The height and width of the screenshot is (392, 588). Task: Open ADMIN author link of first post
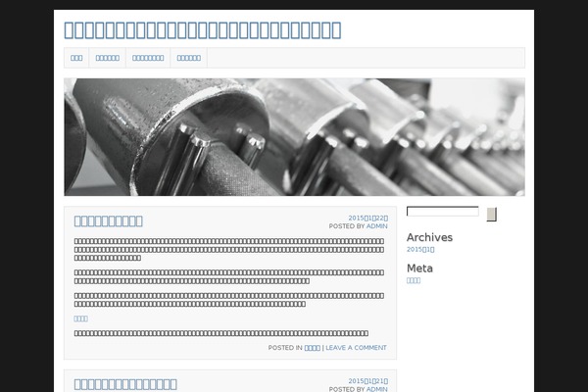click(377, 226)
